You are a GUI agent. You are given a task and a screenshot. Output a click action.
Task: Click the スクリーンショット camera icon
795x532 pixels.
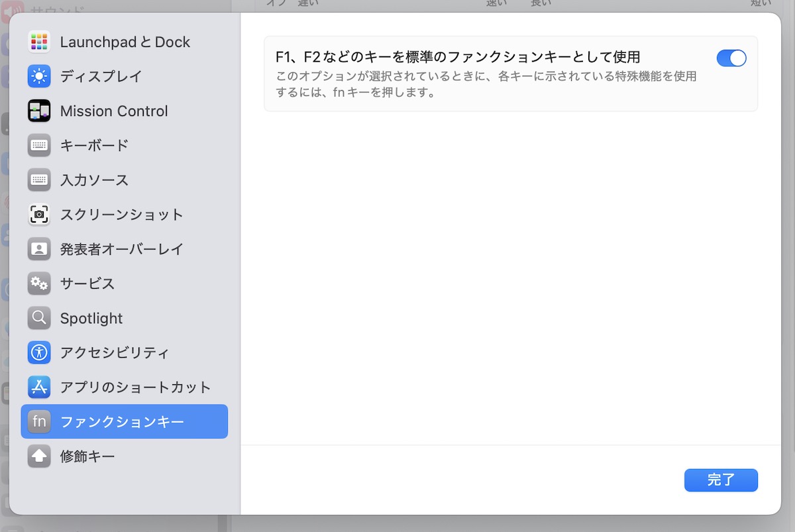point(39,214)
